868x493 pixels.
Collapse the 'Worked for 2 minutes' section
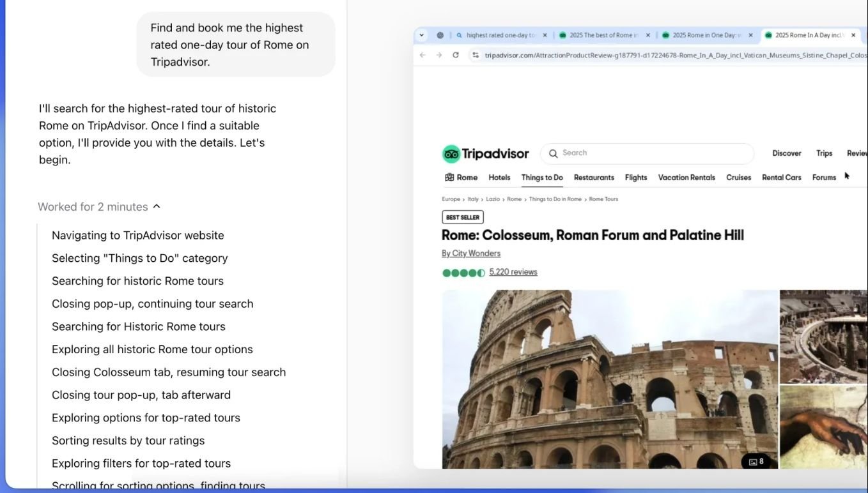point(157,207)
